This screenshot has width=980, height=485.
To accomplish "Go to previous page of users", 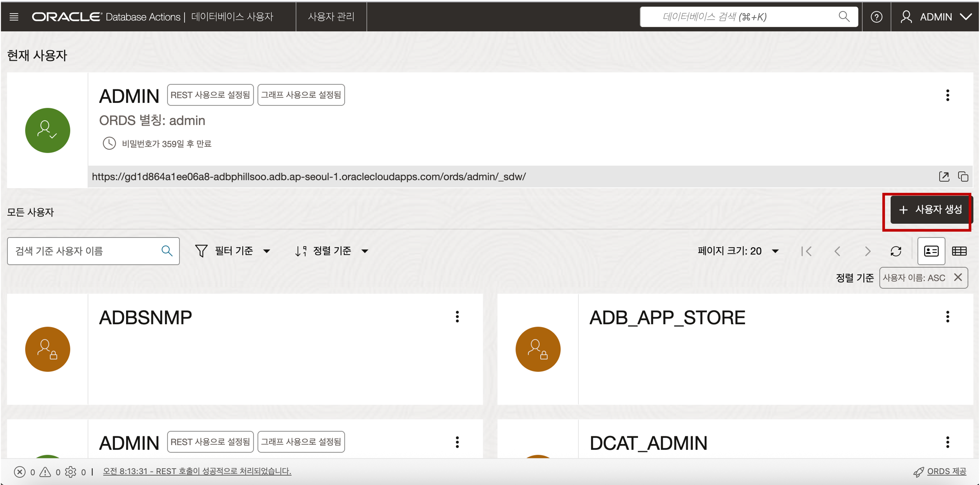I will (837, 251).
